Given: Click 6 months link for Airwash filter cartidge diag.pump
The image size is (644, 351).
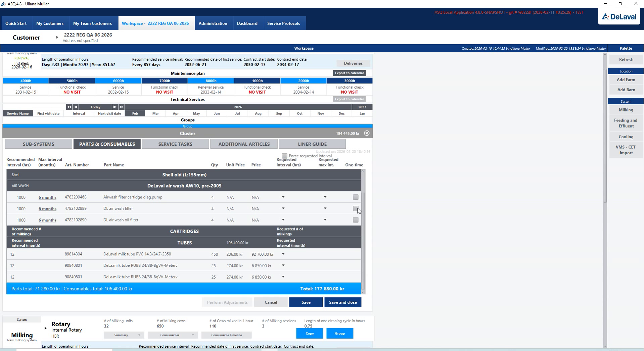Looking at the screenshot, I should [47, 197].
